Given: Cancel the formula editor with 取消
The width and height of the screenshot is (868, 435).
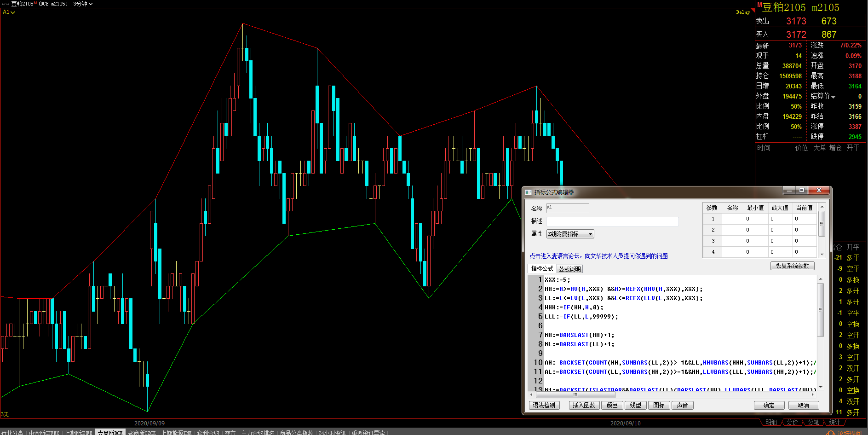Looking at the screenshot, I should tap(804, 405).
